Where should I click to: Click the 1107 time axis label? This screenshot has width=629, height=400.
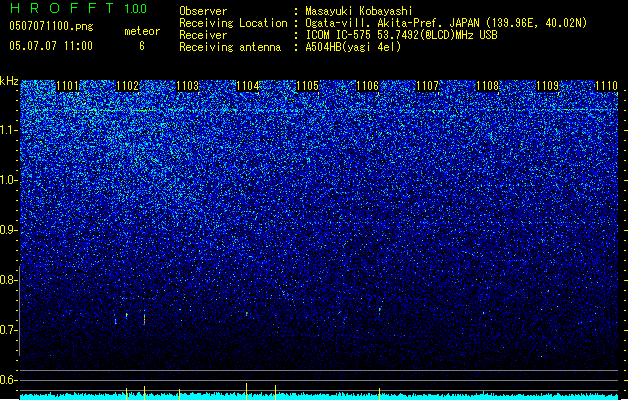428,86
